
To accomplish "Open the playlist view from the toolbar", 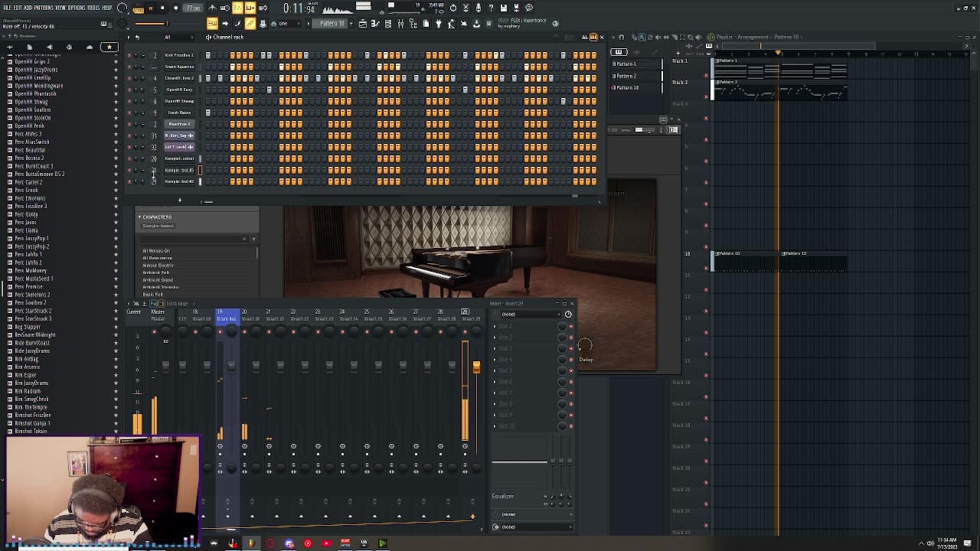I will pos(363,24).
